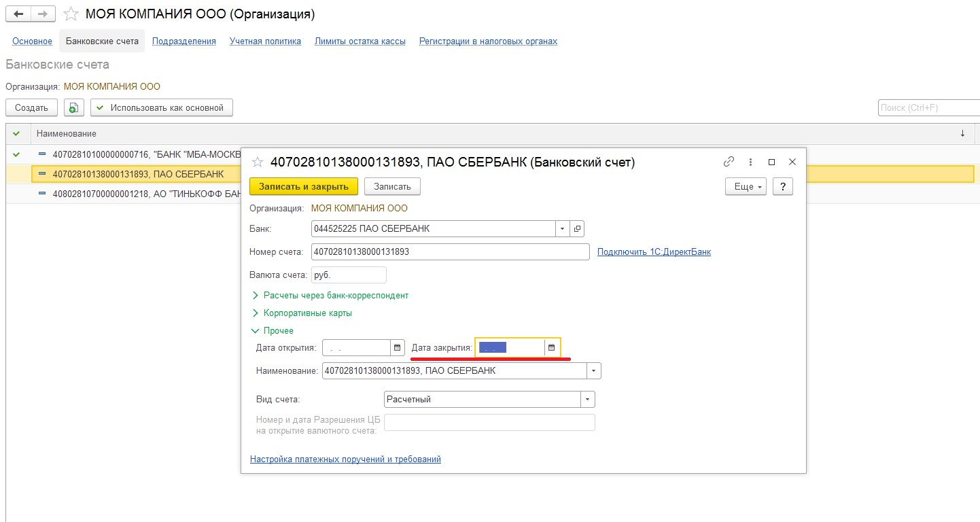The image size is (980, 522).
Task: Click the forward navigation arrow
Action: tap(42, 14)
